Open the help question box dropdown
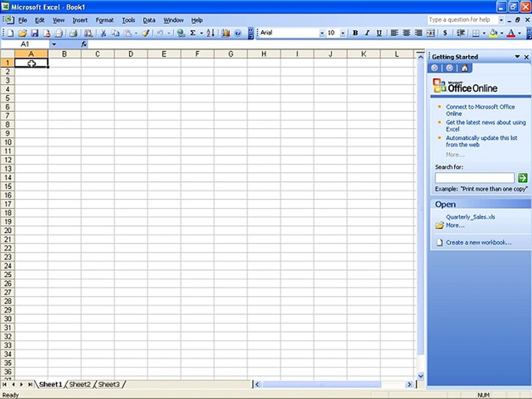Screen dimensions: 532x399 [x=501, y=20]
